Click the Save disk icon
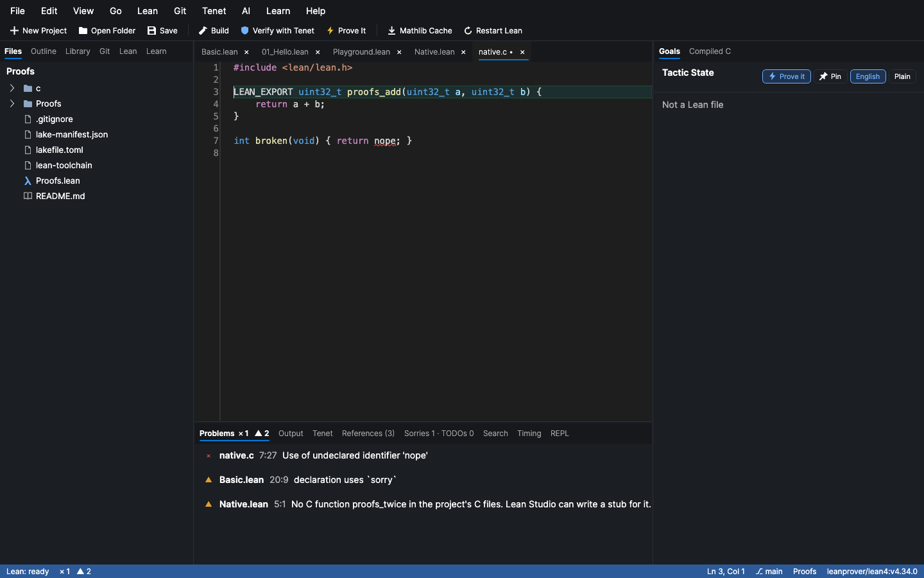This screenshot has width=924, height=578. pyautogui.click(x=151, y=31)
